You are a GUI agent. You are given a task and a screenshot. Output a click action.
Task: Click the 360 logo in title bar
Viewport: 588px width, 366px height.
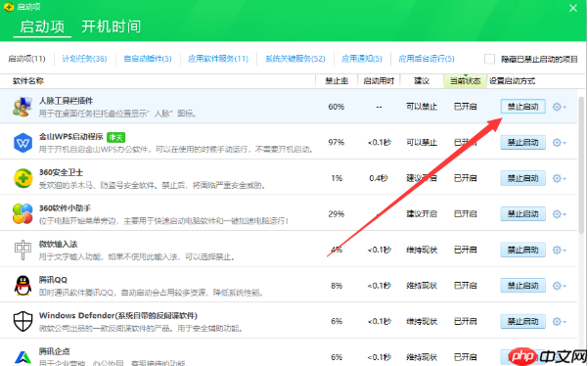[x=9, y=7]
